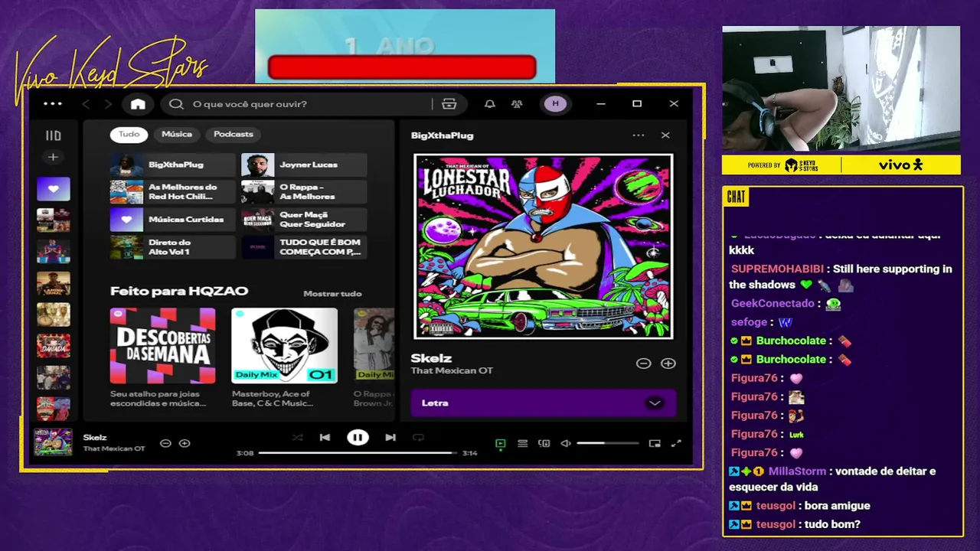Pause the current track
Screen dimensions: 980x551
click(358, 438)
